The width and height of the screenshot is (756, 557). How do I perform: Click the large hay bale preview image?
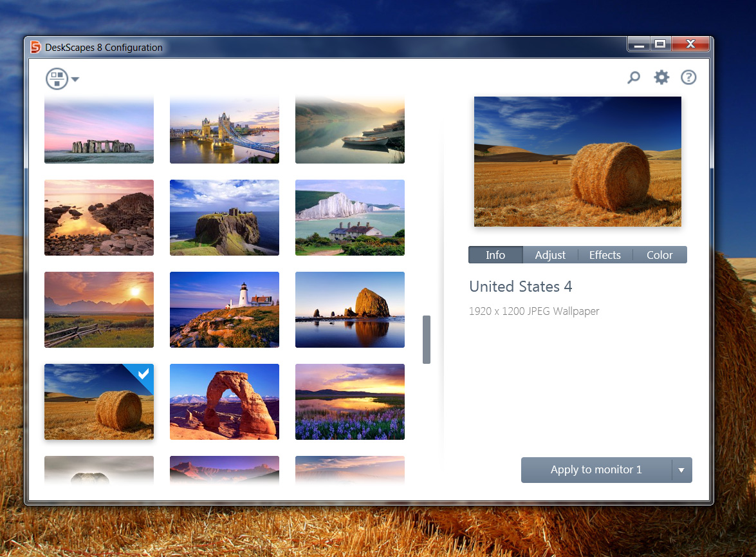pos(578,162)
